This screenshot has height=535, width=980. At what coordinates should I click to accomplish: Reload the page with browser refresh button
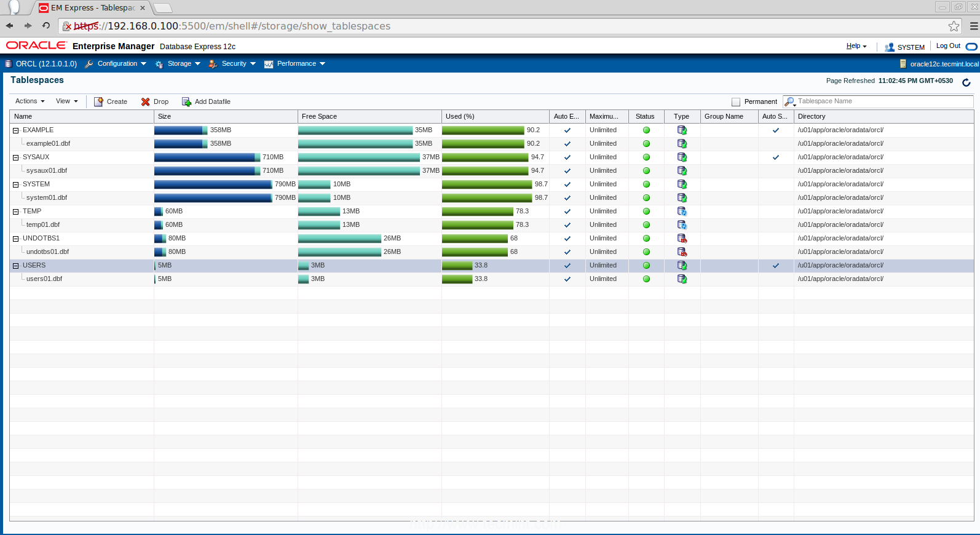pos(45,26)
